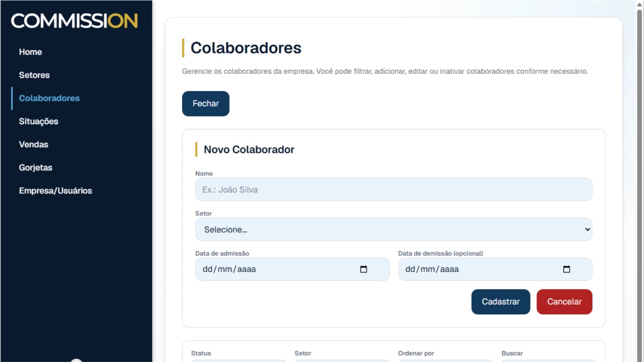Click the Data de demissão date field

click(x=495, y=269)
